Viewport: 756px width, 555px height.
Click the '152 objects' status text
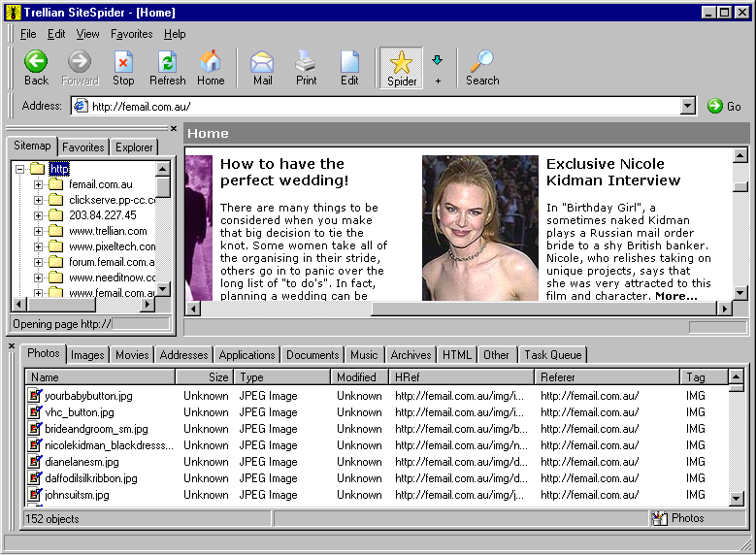(52, 519)
